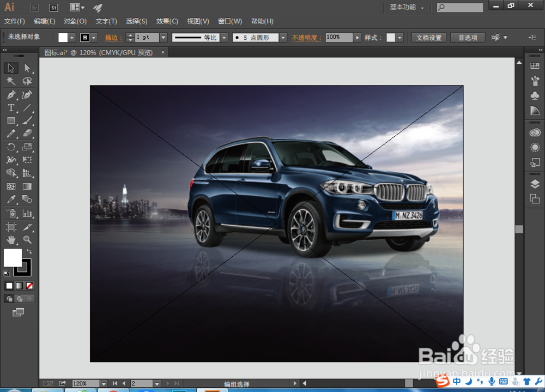This screenshot has height=392, width=545.
Task: Select the Magic Wand tool
Action: pyautogui.click(x=11, y=81)
